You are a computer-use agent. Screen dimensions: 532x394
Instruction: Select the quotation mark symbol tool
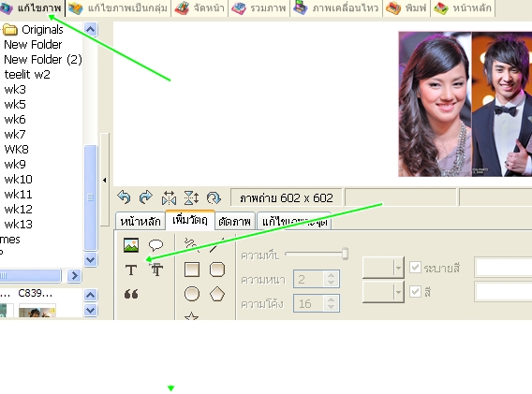[x=131, y=294]
